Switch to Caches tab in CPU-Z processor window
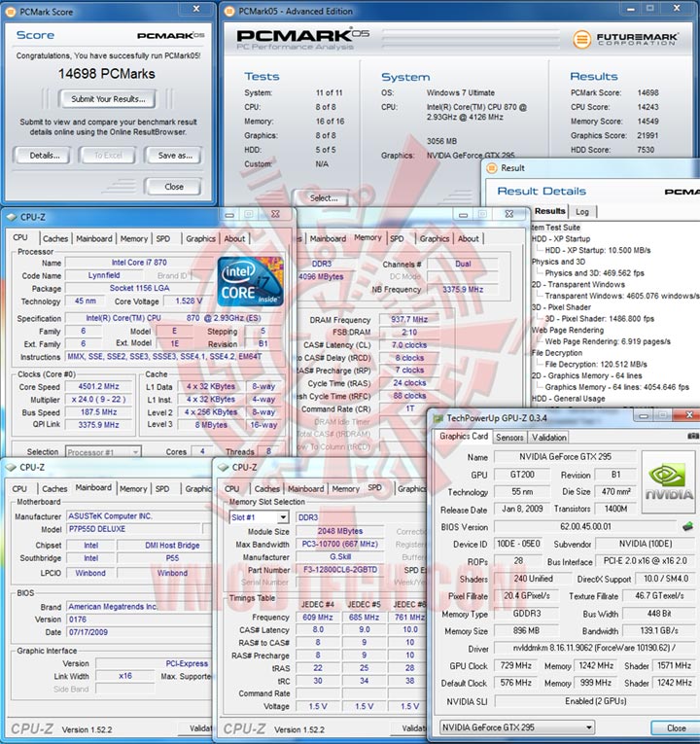The image size is (700, 744). click(x=55, y=238)
